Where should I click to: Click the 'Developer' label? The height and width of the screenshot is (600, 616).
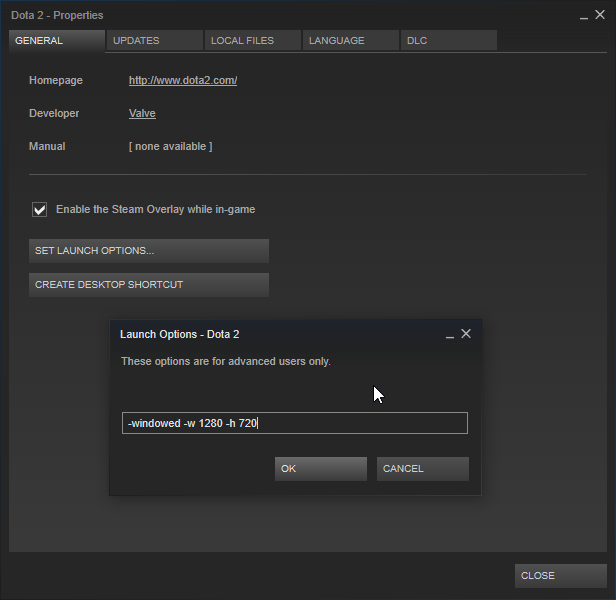(54, 114)
